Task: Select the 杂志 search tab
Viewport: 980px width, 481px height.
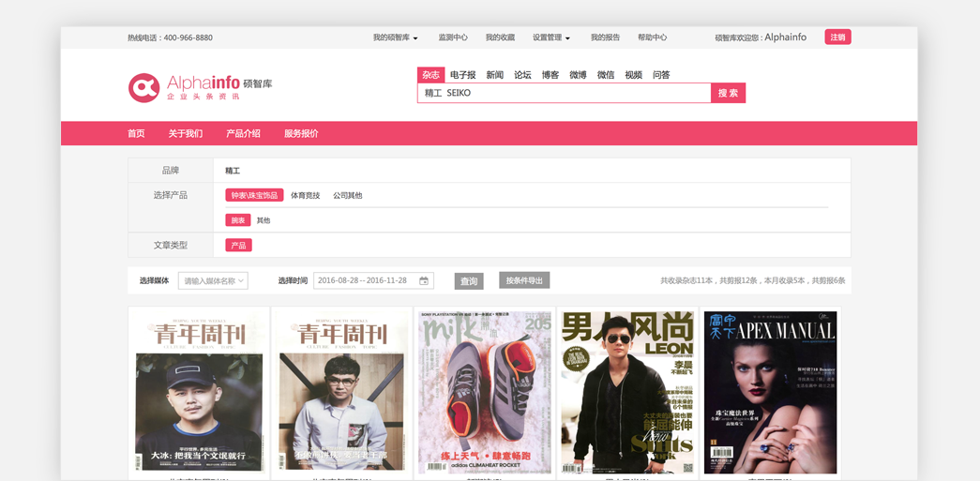Action: coord(430,75)
